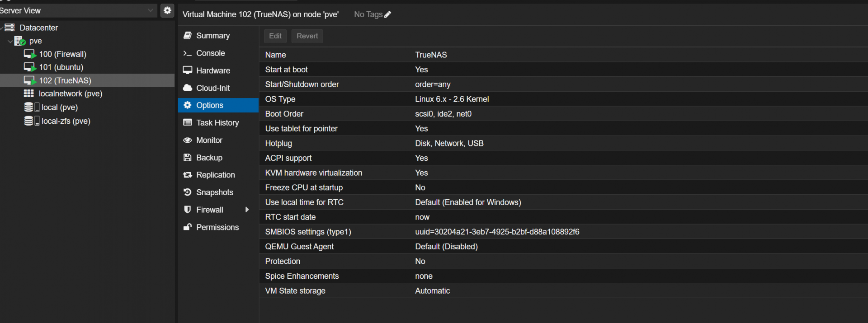Select the RTC start date row

564,217
